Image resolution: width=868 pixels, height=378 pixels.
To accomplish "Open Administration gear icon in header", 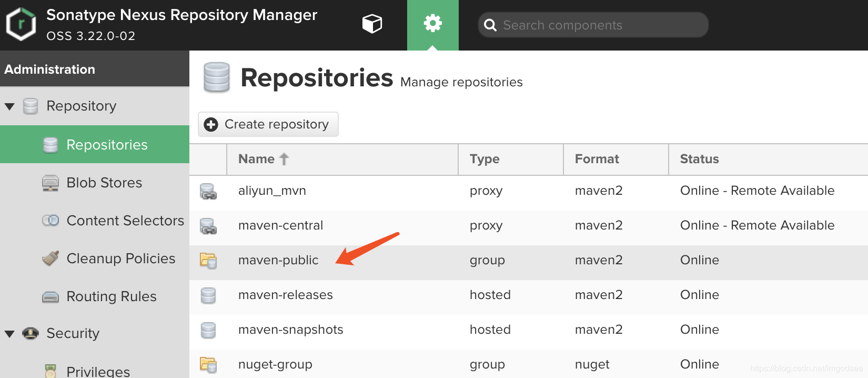I will tap(432, 24).
